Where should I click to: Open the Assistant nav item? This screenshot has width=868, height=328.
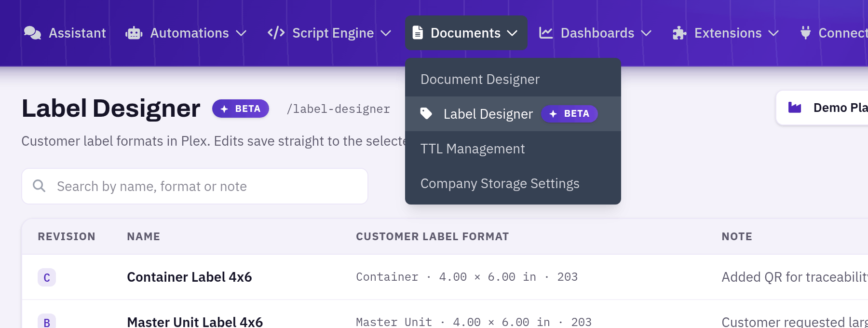(65, 33)
